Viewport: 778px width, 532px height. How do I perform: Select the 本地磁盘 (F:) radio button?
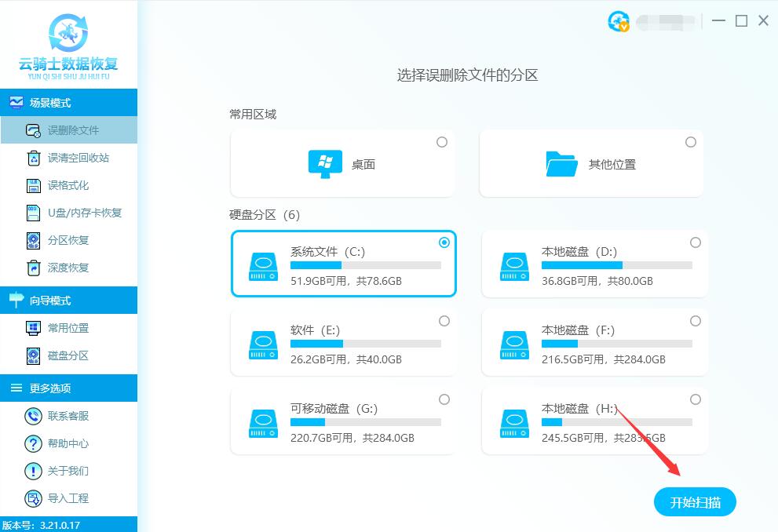click(x=696, y=321)
